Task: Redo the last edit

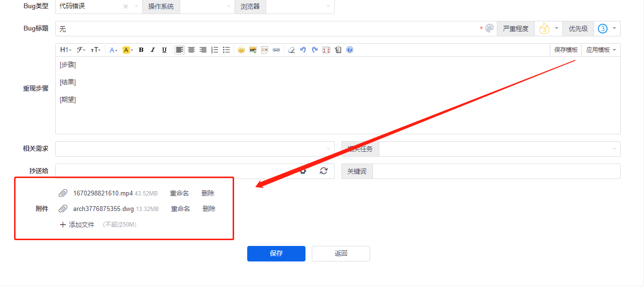Action: click(x=315, y=50)
